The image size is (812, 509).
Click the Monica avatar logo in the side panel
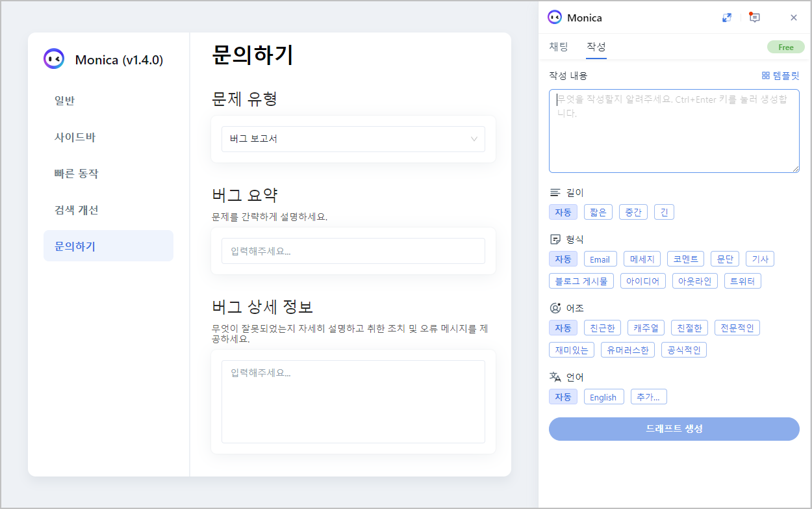554,18
